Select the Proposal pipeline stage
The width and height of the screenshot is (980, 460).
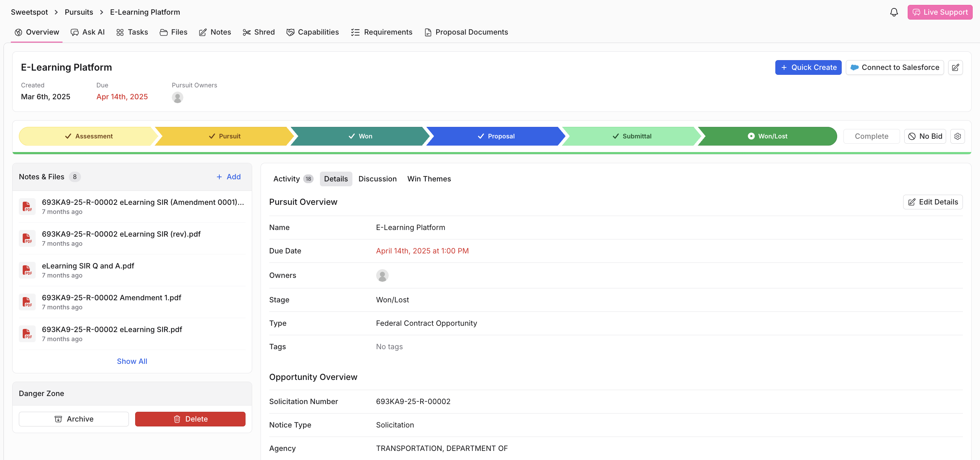(x=496, y=136)
